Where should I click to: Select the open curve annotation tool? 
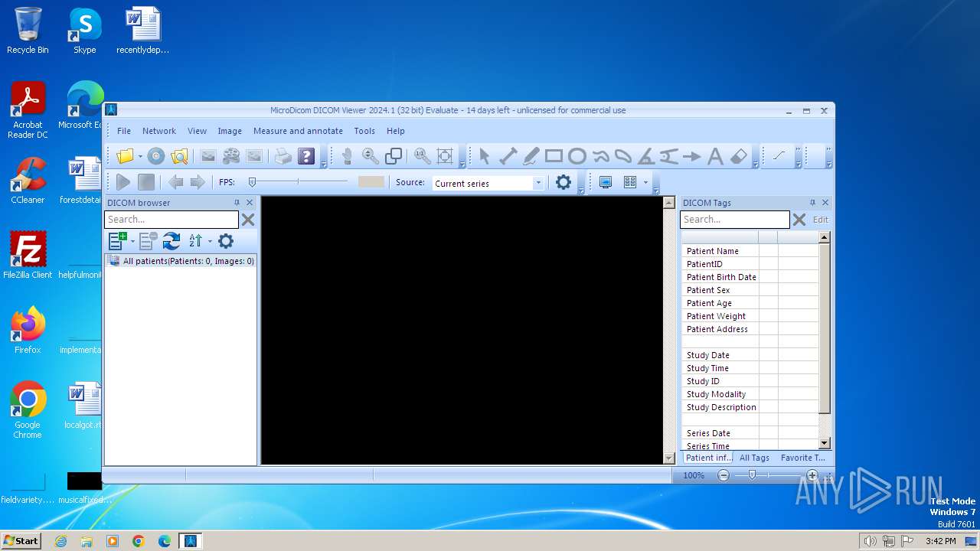click(x=600, y=156)
